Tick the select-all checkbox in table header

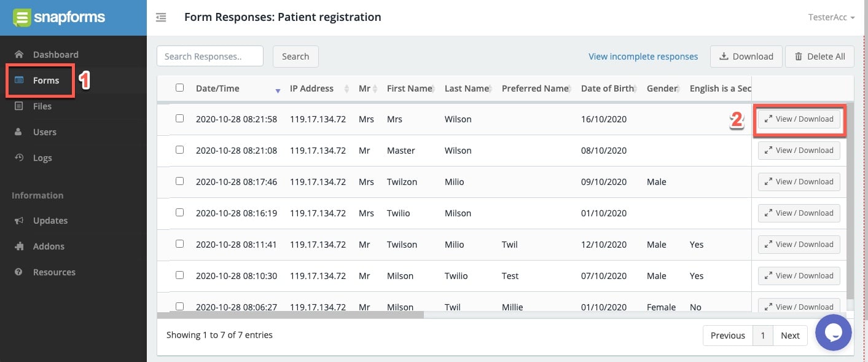tap(179, 87)
